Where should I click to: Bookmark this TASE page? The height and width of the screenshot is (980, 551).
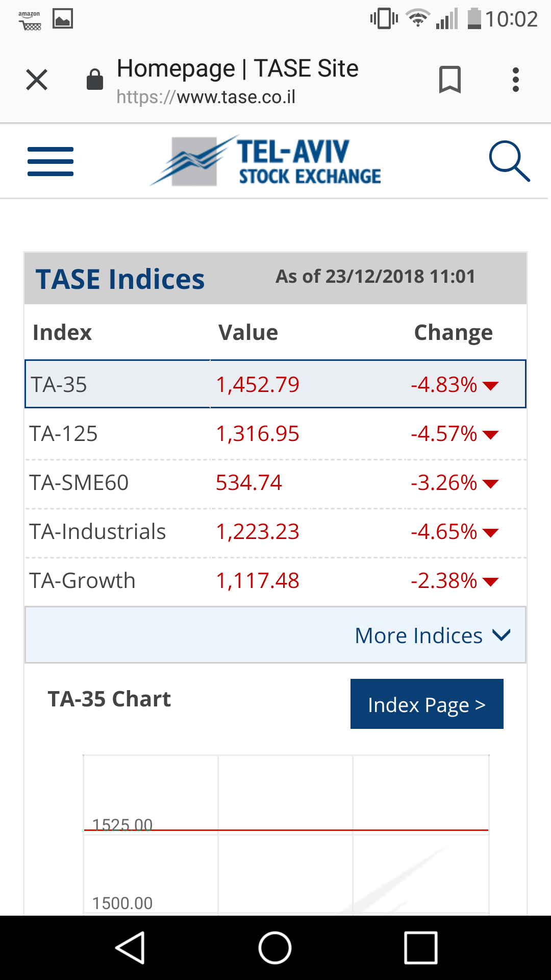(x=449, y=80)
